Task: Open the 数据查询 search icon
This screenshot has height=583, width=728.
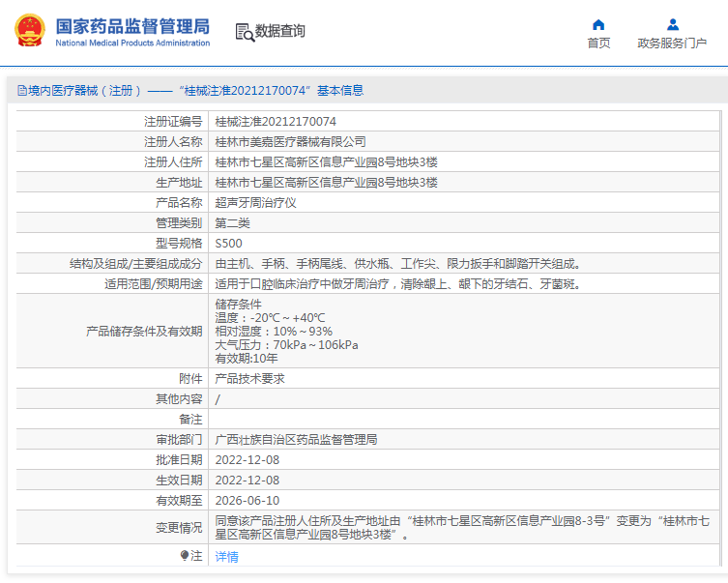Action: pos(245,32)
